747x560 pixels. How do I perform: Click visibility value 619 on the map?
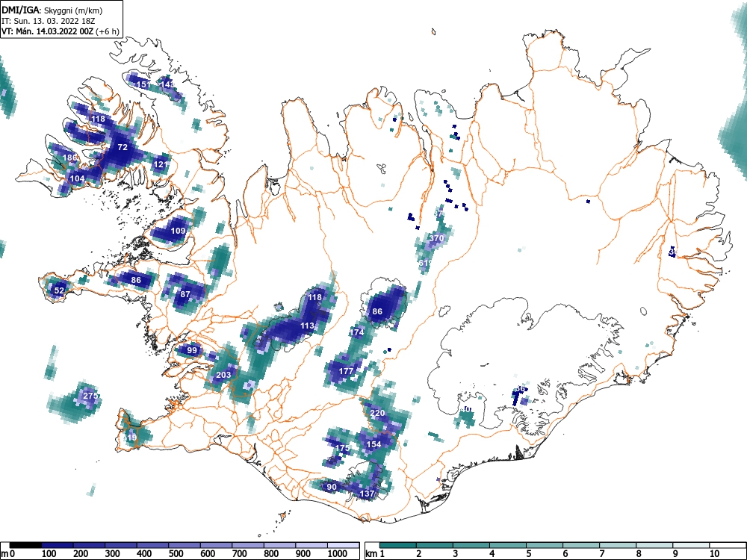coord(425,263)
